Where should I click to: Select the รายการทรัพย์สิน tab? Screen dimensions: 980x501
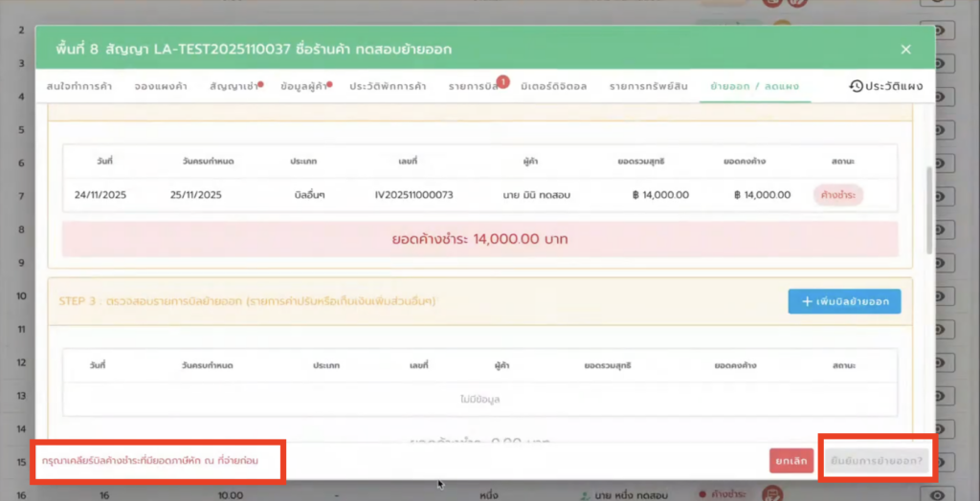[648, 87]
